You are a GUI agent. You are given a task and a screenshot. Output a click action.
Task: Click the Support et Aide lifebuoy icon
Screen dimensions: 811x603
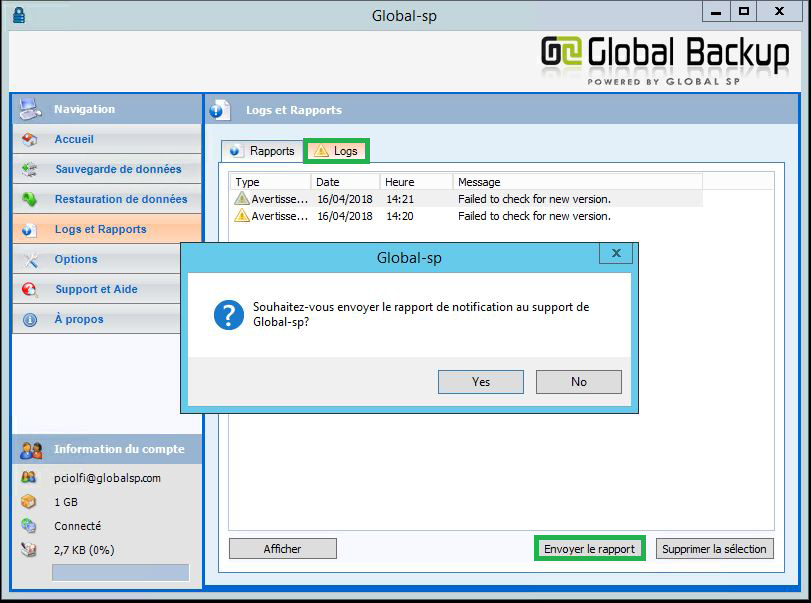30,290
